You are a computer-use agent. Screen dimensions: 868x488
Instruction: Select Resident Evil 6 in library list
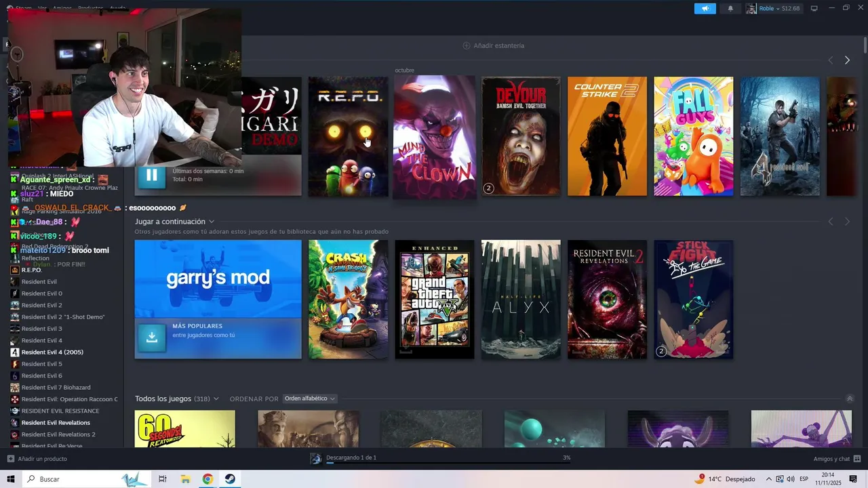pos(41,375)
